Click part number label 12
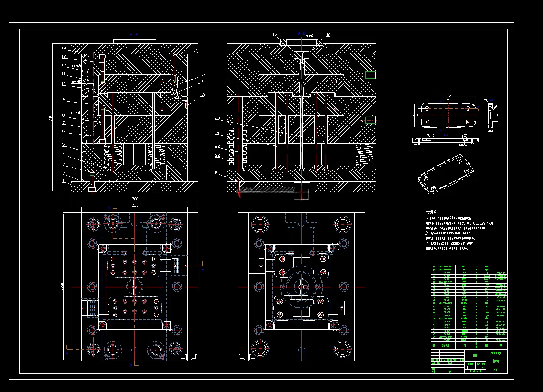The width and height of the screenshot is (543, 392). pos(64,65)
